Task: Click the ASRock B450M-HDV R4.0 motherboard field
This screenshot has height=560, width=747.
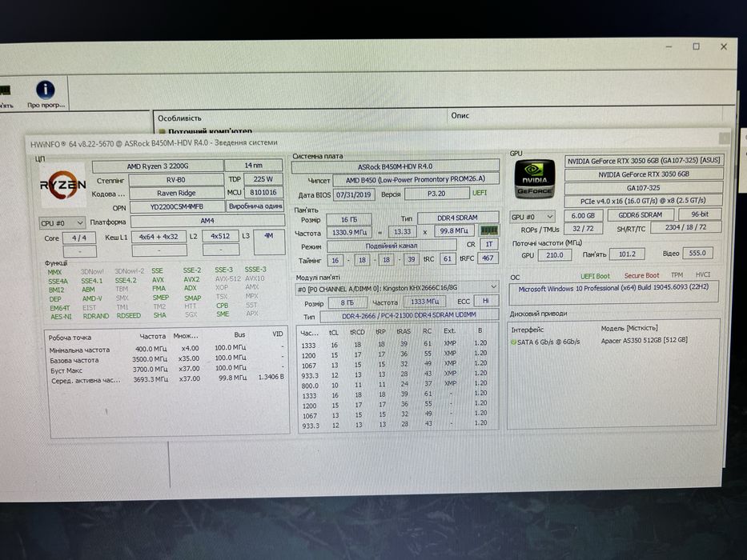Action: point(396,166)
